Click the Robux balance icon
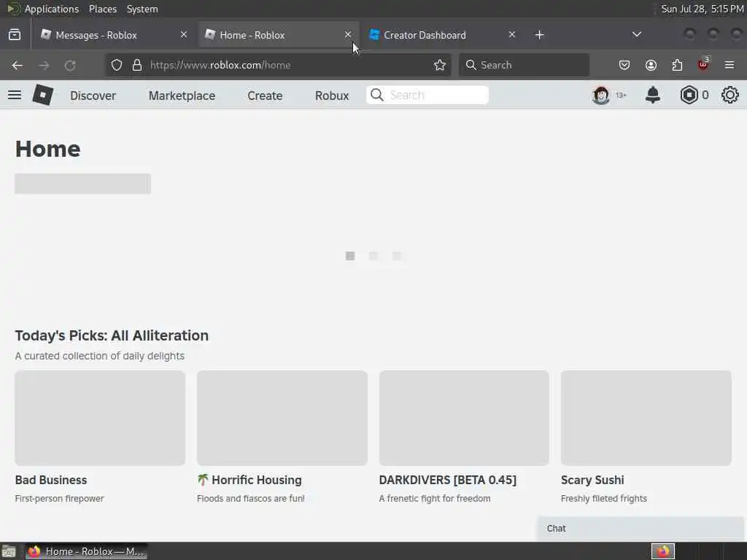Viewport: 747px width, 560px height. tap(689, 96)
